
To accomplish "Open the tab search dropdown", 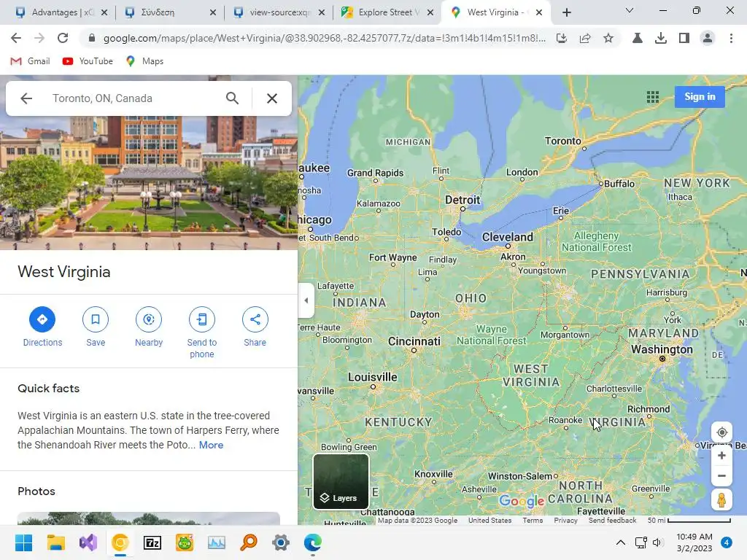I will (630, 10).
